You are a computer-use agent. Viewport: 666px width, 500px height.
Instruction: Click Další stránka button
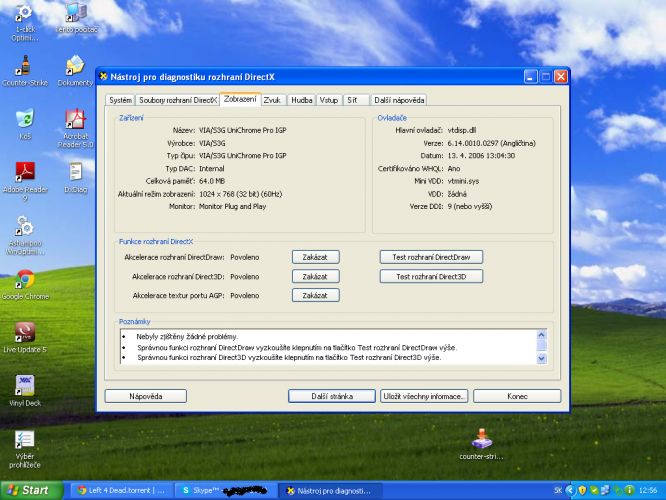(332, 396)
